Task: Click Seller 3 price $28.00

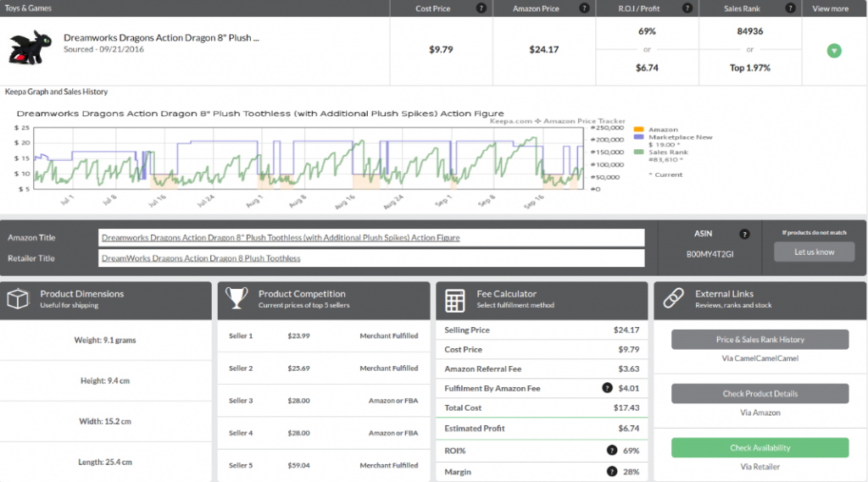Action: pos(298,401)
